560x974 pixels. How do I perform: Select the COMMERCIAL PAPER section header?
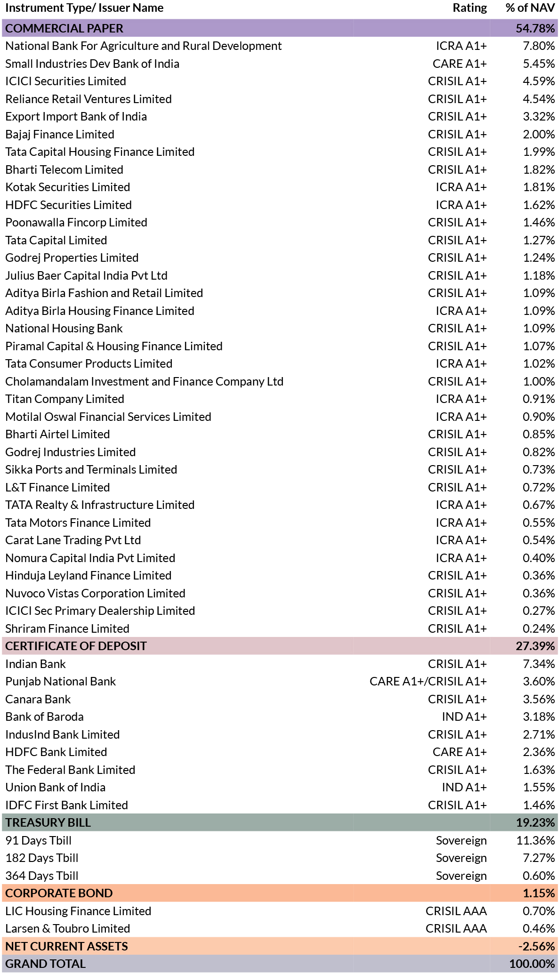pos(280,28)
